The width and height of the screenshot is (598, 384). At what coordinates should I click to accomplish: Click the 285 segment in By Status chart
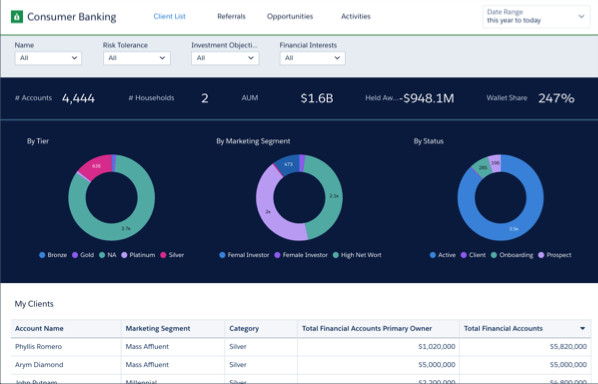click(482, 168)
